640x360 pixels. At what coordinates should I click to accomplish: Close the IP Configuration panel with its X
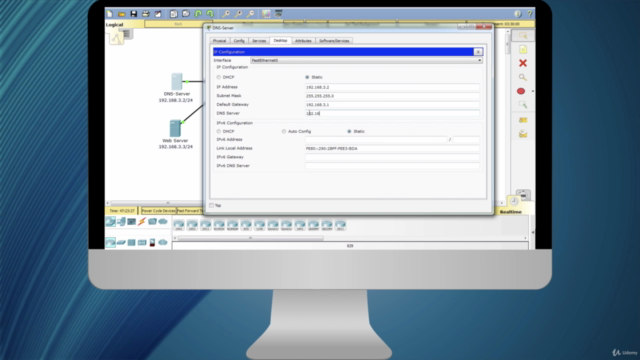(x=478, y=52)
